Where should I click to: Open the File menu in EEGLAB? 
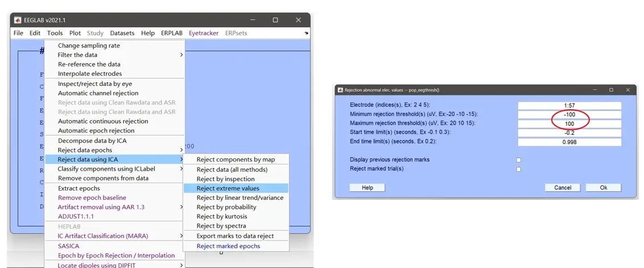coord(18,33)
